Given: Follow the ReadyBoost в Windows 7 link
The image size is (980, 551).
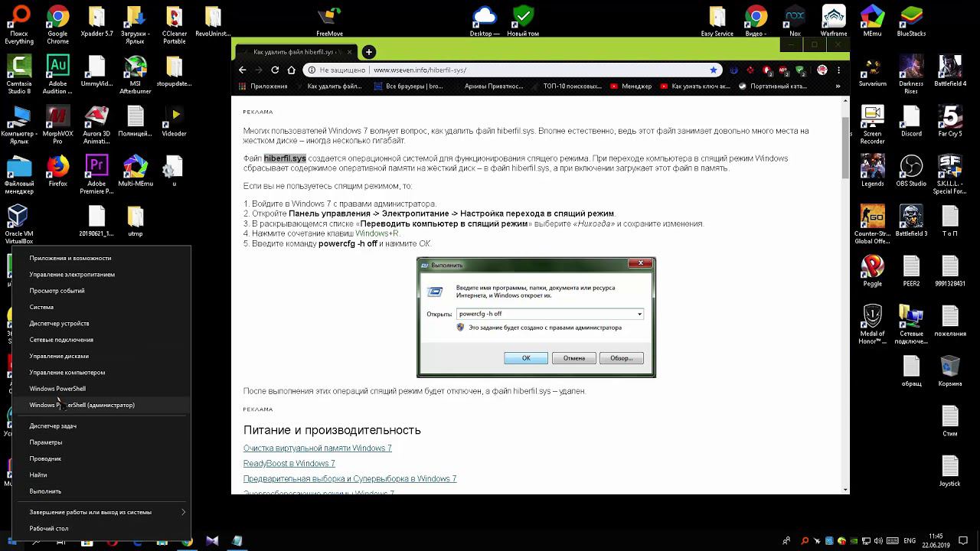Looking at the screenshot, I should (x=289, y=463).
